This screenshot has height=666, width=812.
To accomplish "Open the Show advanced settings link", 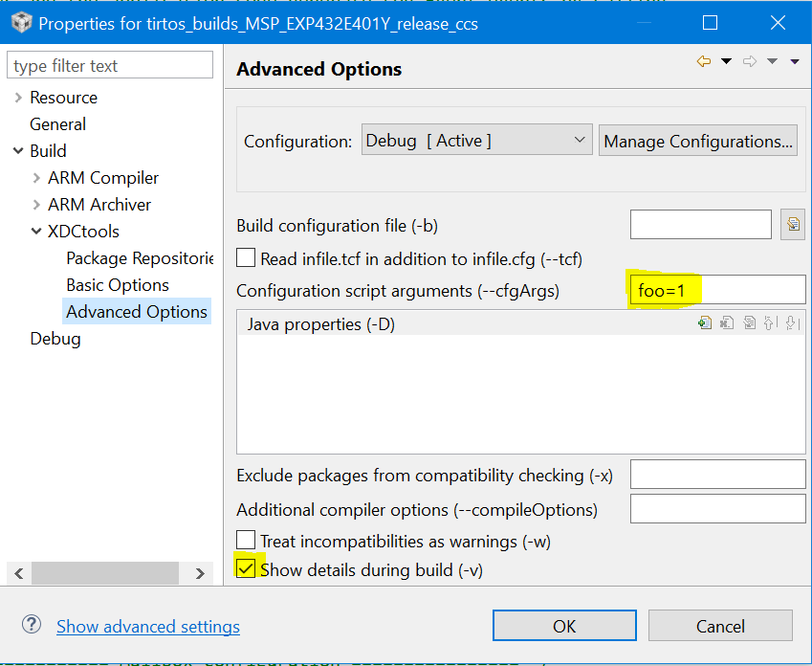I will (x=148, y=627).
